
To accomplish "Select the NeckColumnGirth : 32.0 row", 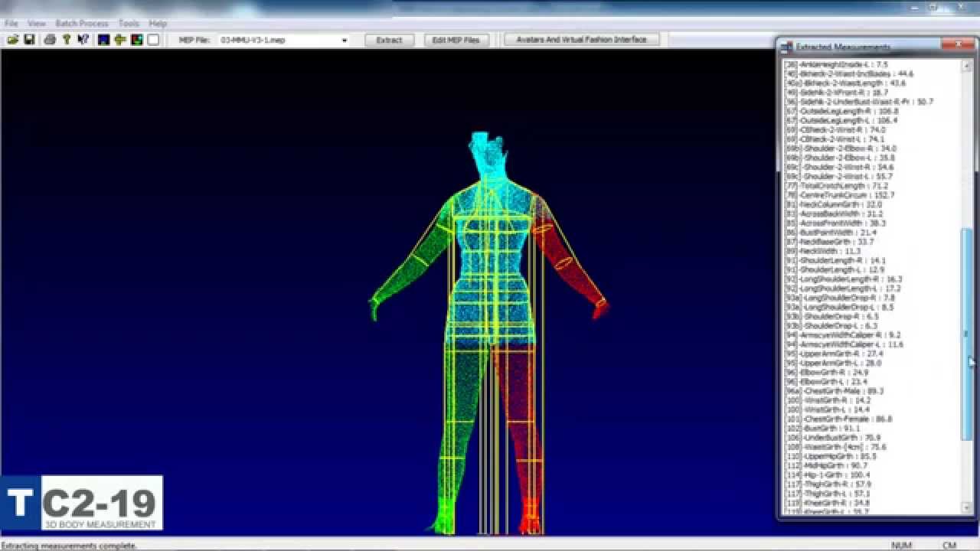I will (835, 204).
